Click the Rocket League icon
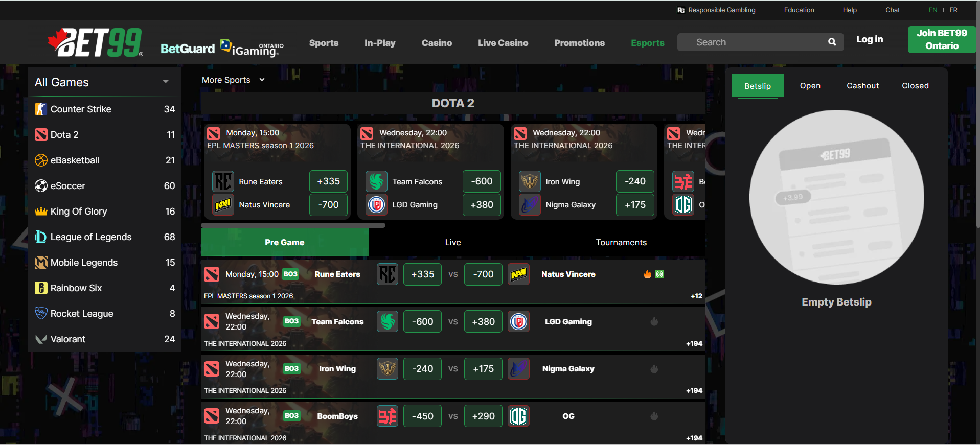Image resolution: width=980 pixels, height=445 pixels. (41, 313)
